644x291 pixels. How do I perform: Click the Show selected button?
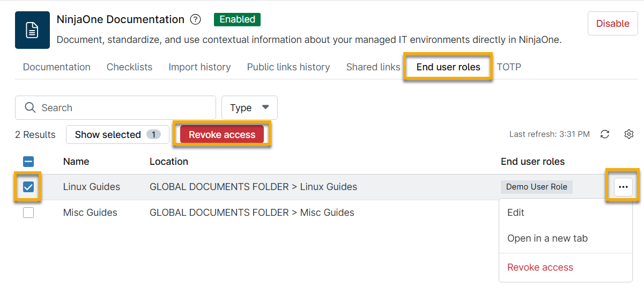[x=117, y=135]
